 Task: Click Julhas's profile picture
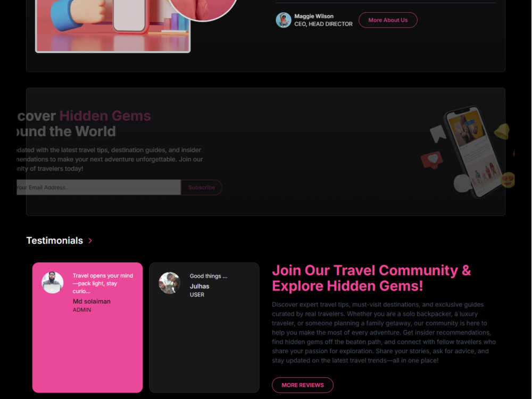coord(169,282)
